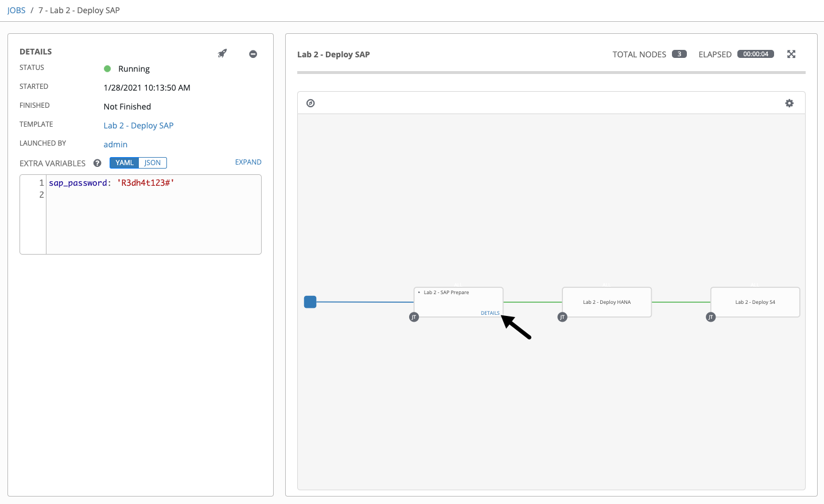Expand workflow view to fullscreen
Viewport: 824px width, 504px height.
click(791, 54)
